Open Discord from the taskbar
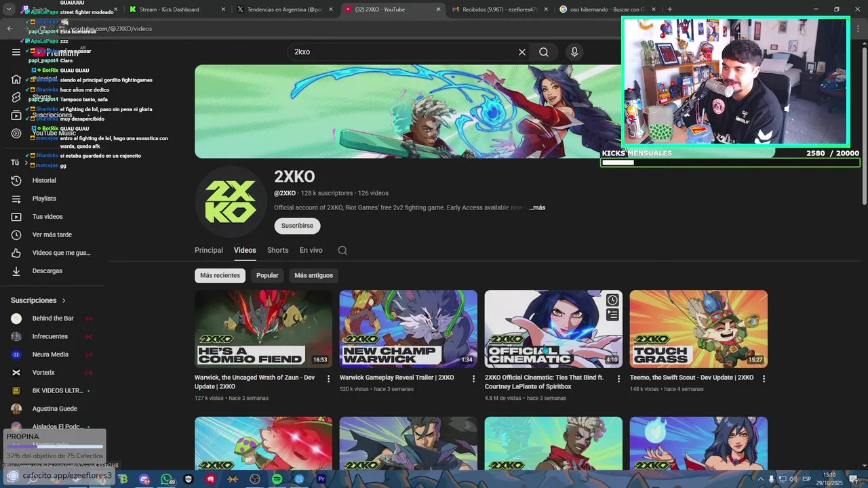The height and width of the screenshot is (488, 868). click(144, 479)
